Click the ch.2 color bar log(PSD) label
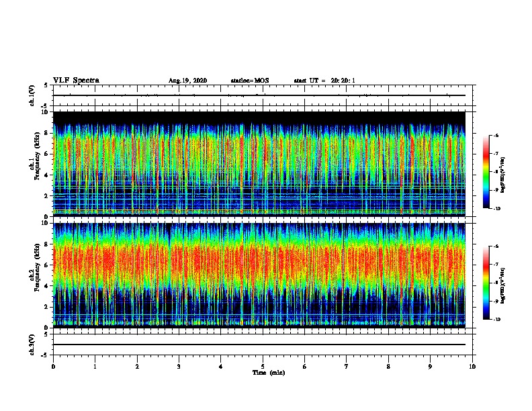Image resolution: width=532 pixels, height=411 pixels. tap(502, 286)
